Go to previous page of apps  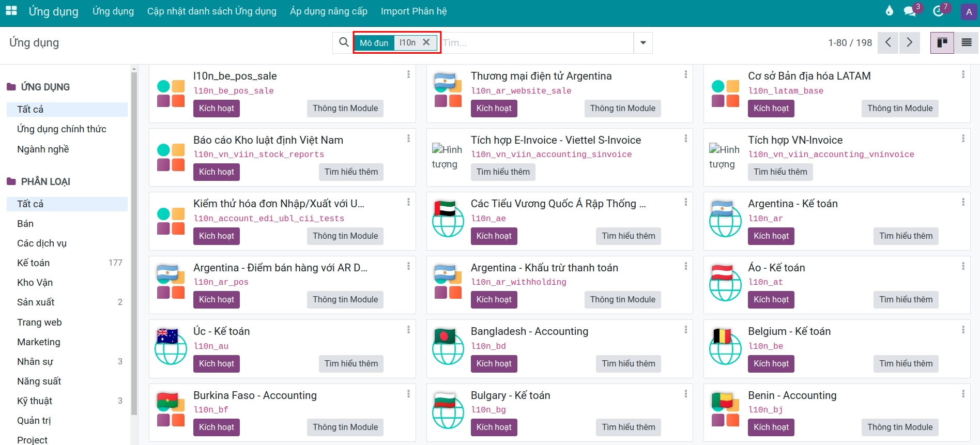[888, 42]
